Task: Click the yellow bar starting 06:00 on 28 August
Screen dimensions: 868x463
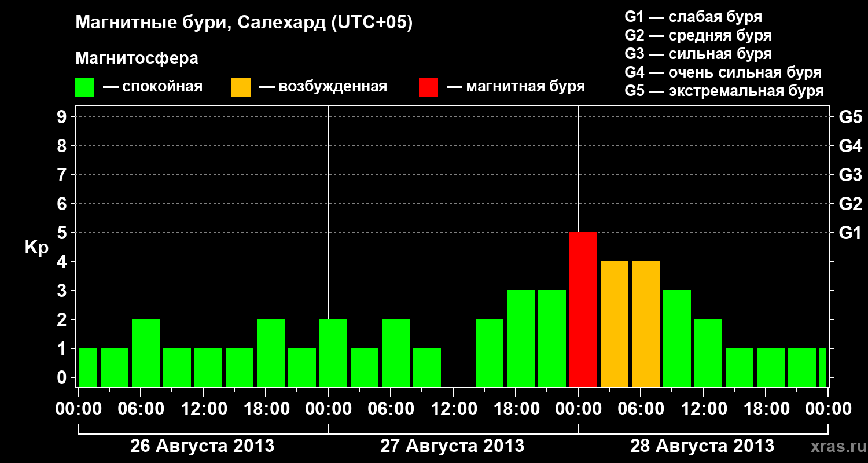Action: tap(646, 324)
